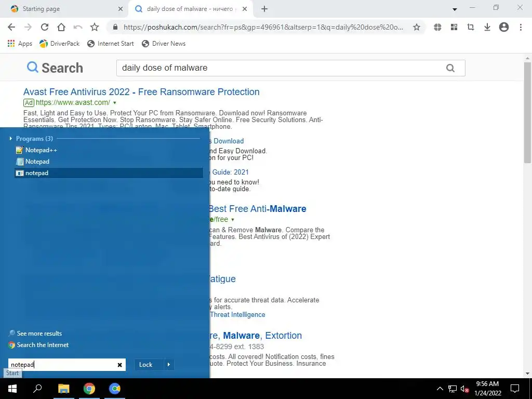This screenshot has height=399, width=532.
Task: Click the Guide: 2021 link
Action: [230, 172]
